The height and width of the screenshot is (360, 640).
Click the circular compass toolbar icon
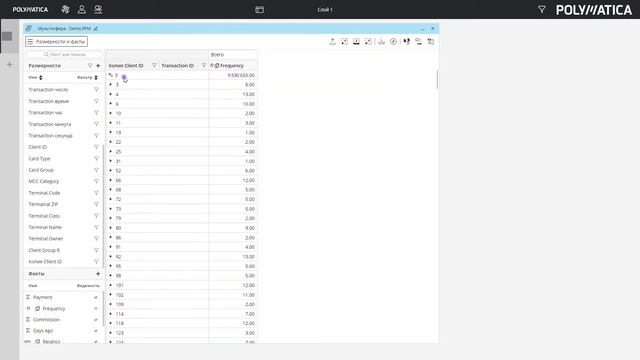pyautogui.click(x=393, y=41)
